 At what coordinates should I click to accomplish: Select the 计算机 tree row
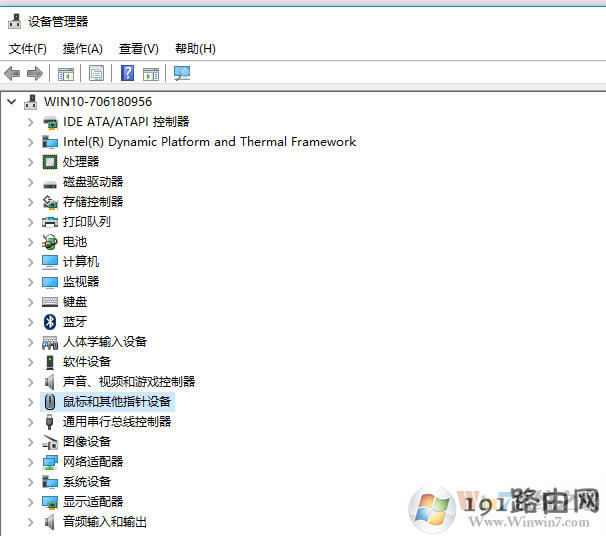(81, 262)
